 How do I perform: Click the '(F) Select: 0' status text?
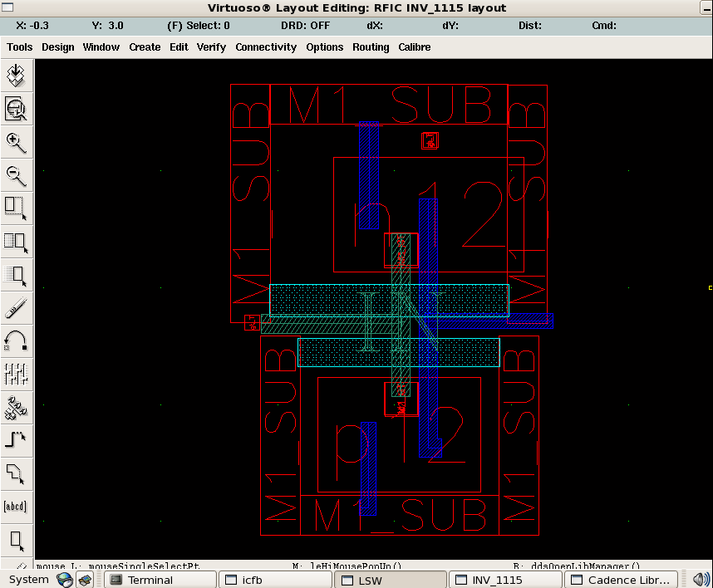tap(199, 26)
